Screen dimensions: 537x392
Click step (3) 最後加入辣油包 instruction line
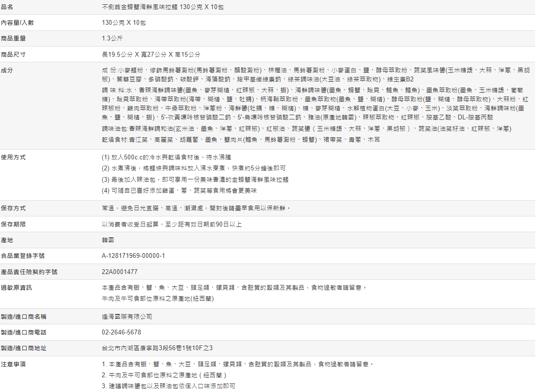click(195, 180)
